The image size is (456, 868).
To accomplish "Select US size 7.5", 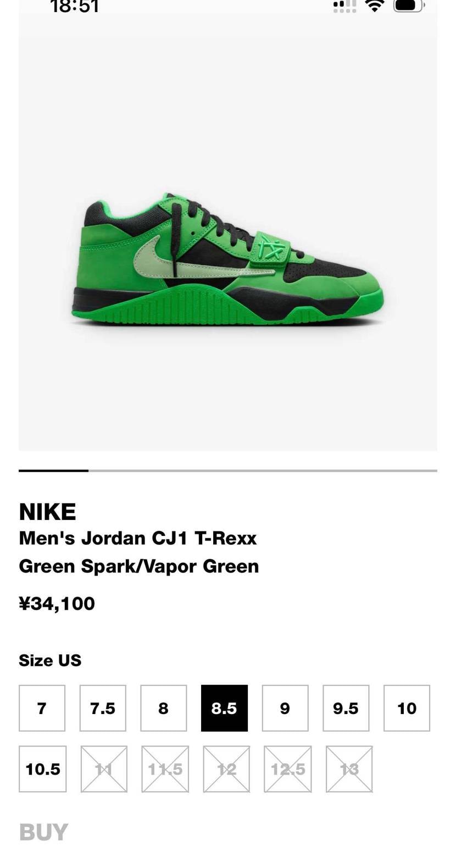I will [x=103, y=708].
